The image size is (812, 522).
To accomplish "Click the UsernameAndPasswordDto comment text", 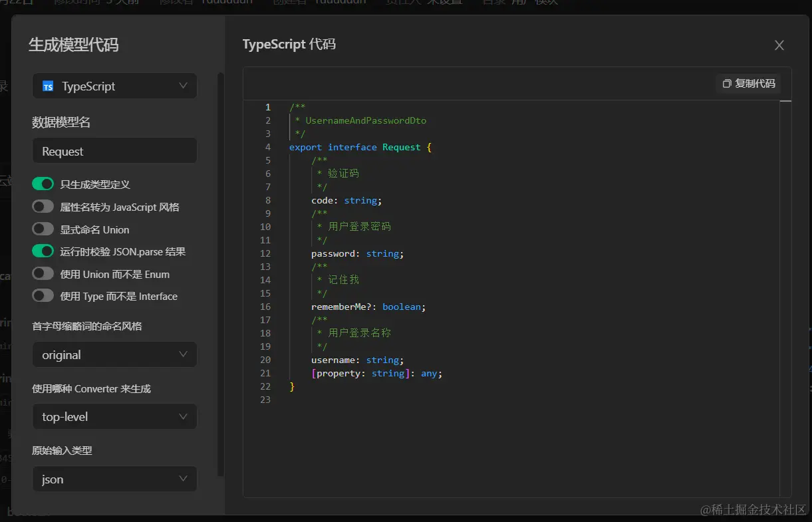I will click(366, 120).
